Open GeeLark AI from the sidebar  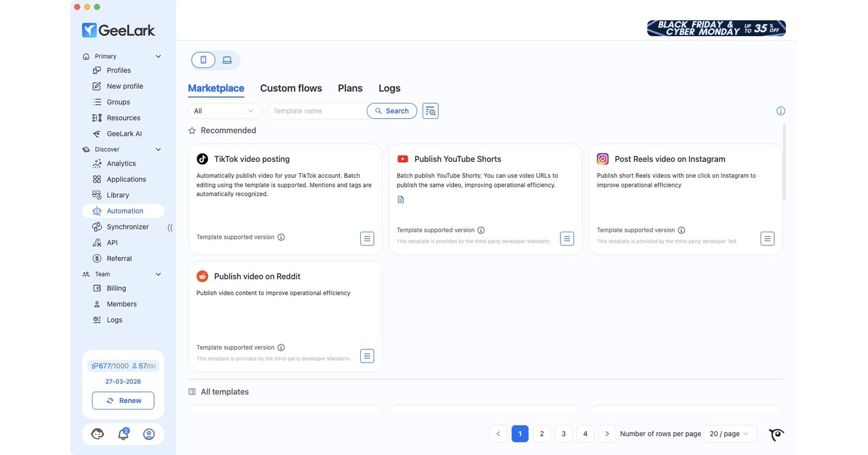[x=124, y=134]
